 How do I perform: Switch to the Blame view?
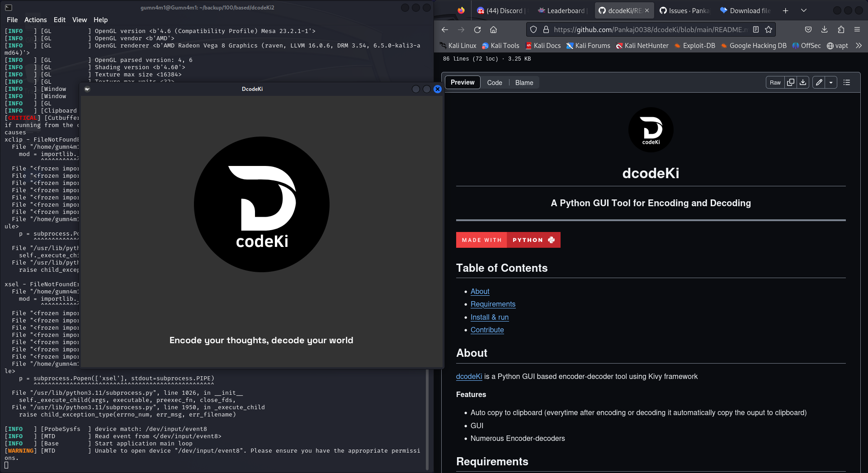point(524,83)
